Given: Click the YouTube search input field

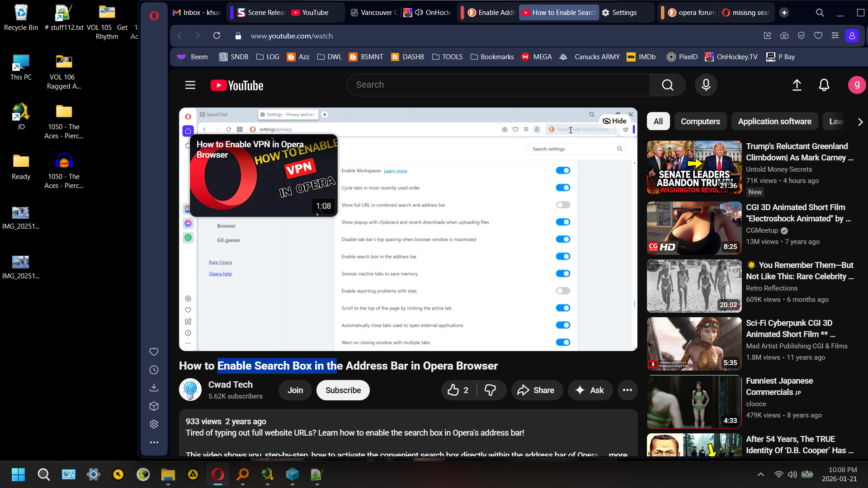Looking at the screenshot, I should (x=497, y=85).
